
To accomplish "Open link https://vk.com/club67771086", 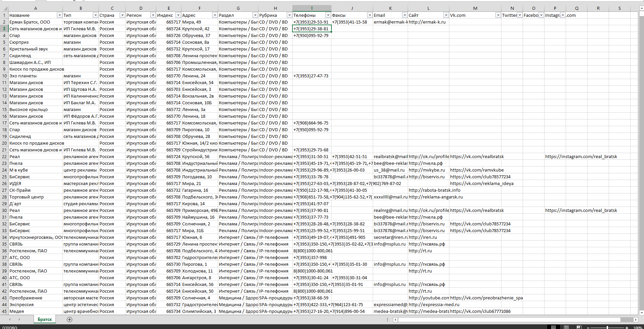I will coord(480,311).
